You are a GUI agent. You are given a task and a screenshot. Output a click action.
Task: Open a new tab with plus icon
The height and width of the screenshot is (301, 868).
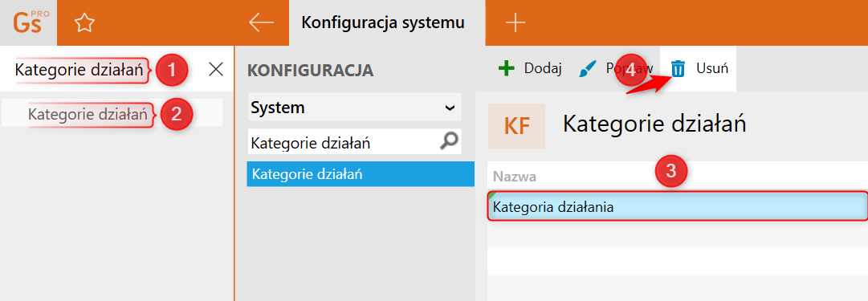click(x=516, y=22)
